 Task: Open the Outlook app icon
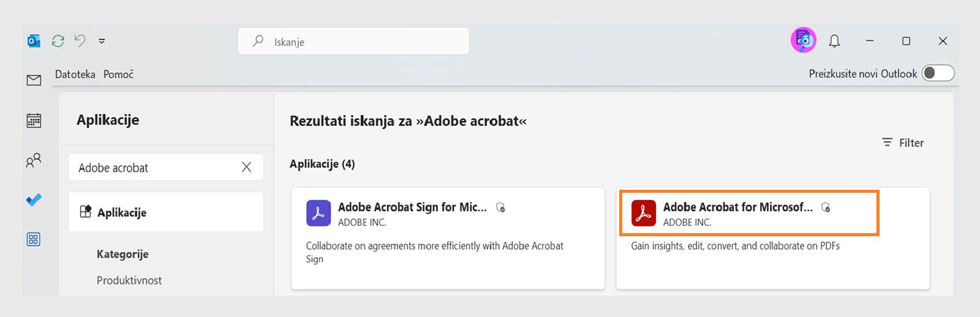click(x=34, y=41)
